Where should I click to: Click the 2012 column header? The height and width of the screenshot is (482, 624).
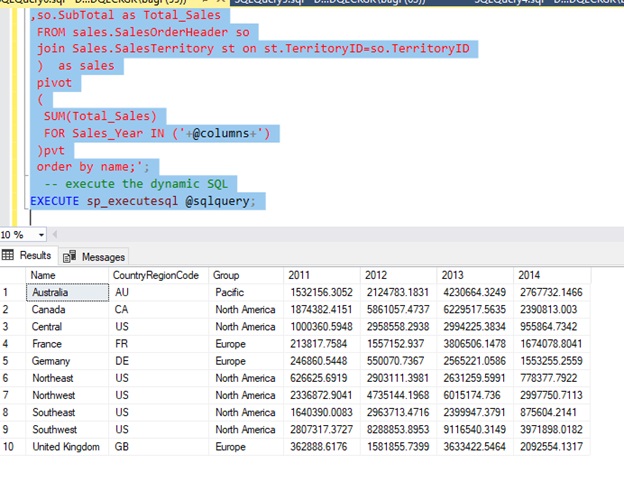tap(398, 275)
